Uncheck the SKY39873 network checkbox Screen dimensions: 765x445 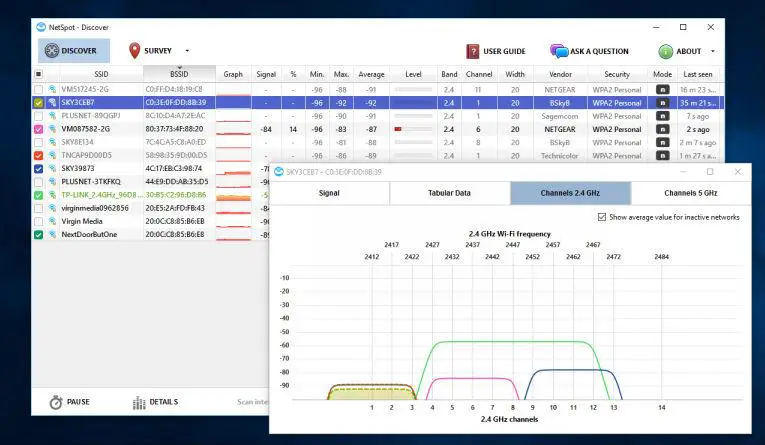[x=39, y=169]
